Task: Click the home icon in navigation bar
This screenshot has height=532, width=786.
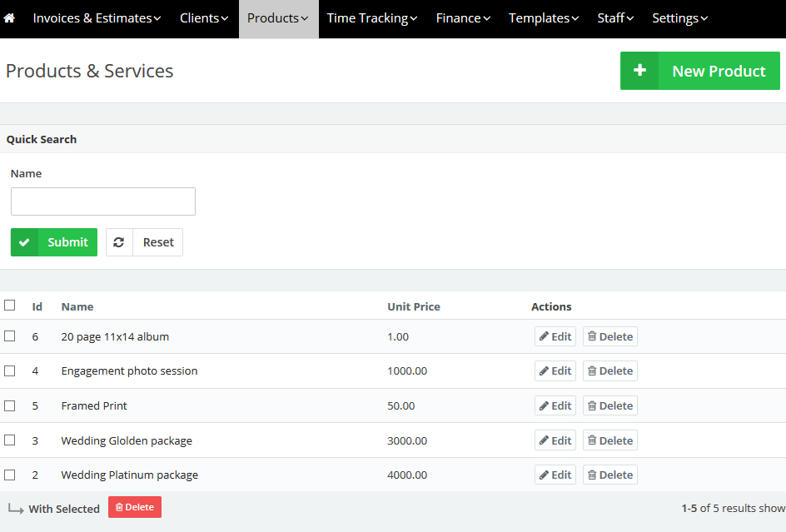Action: click(9, 17)
